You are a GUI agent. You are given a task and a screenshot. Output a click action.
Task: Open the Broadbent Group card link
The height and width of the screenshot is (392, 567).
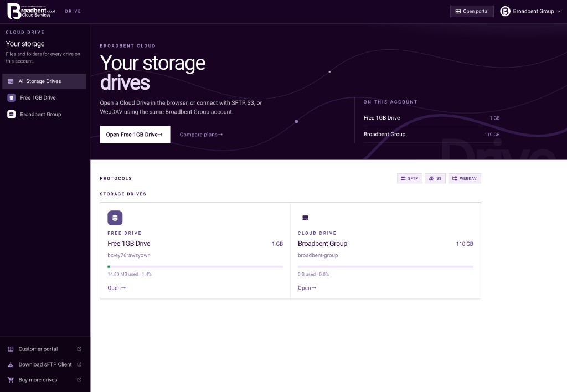coord(307,288)
